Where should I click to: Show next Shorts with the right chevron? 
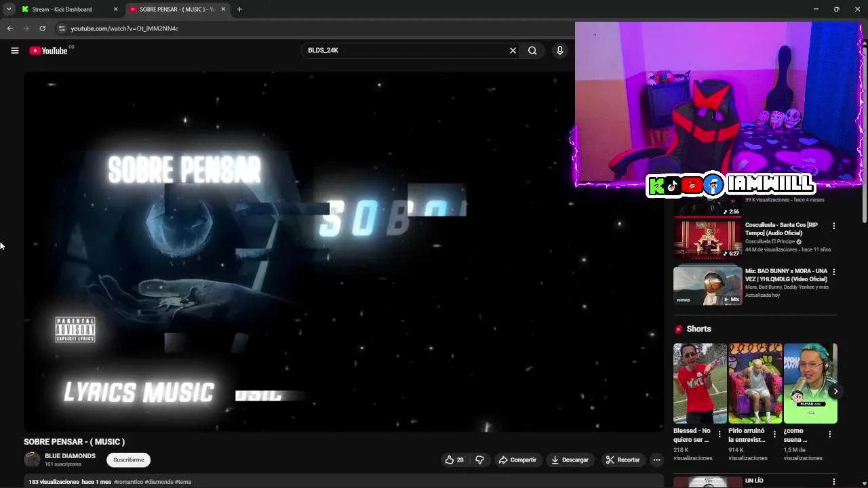[835, 391]
